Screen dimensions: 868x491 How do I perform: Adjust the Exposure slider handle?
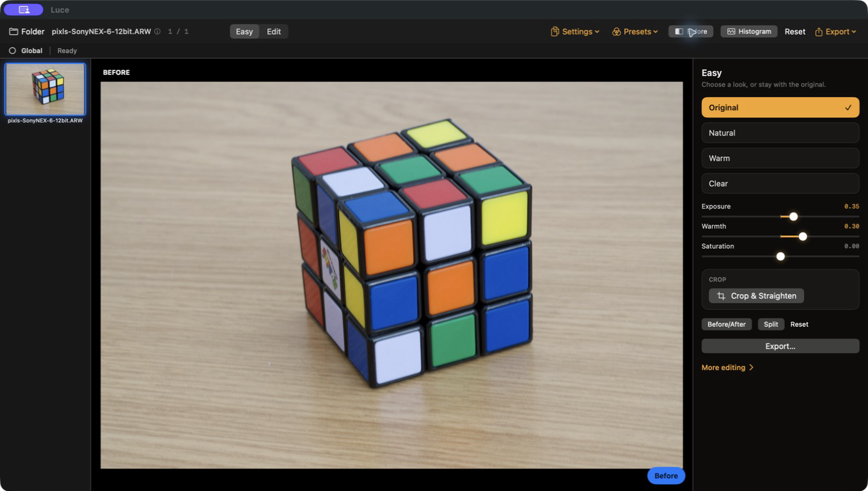pyautogui.click(x=793, y=217)
